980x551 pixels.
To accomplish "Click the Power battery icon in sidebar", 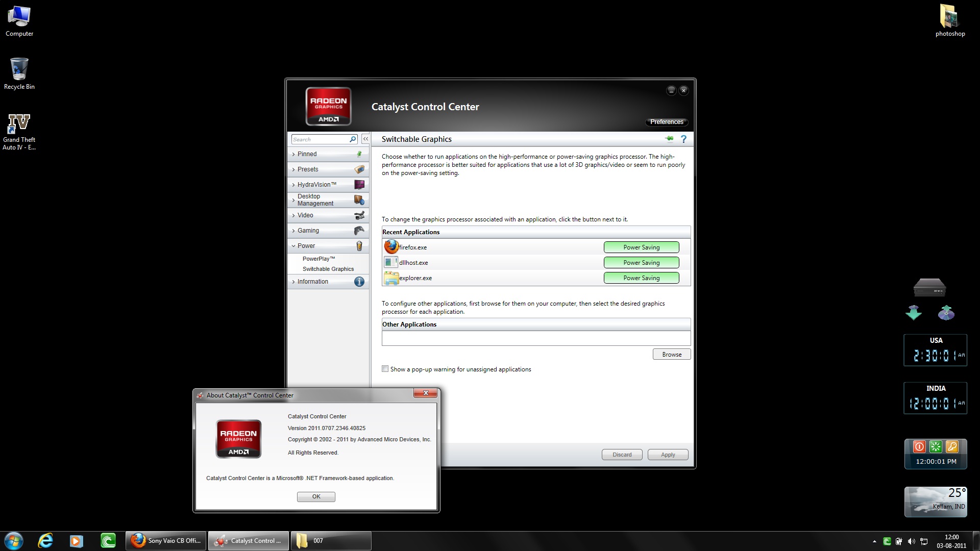I will [x=359, y=246].
